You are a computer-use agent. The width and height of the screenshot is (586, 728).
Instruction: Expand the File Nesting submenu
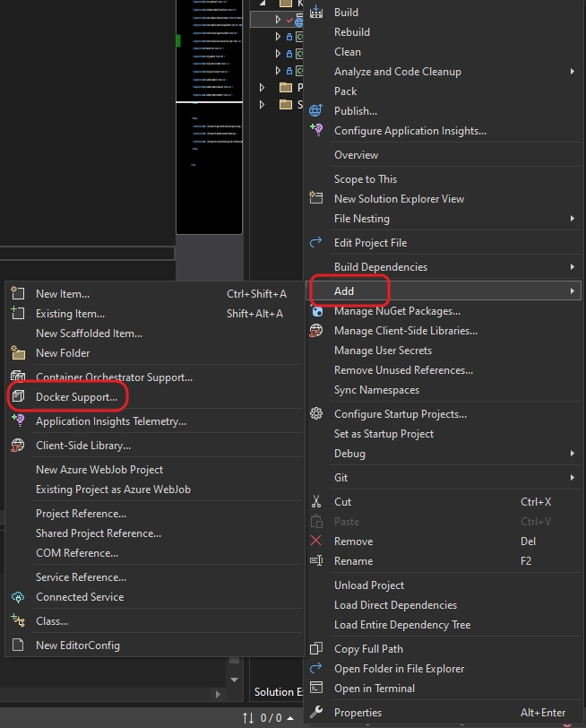click(x=572, y=219)
